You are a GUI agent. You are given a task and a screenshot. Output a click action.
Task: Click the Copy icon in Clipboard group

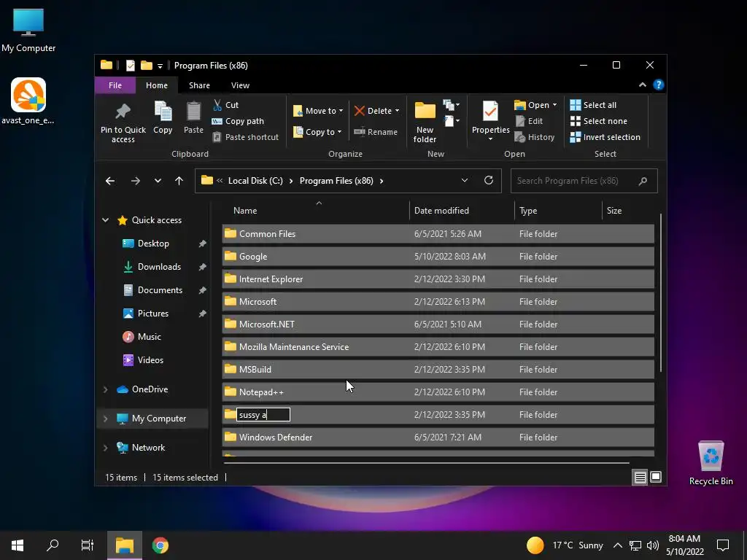[163, 112]
